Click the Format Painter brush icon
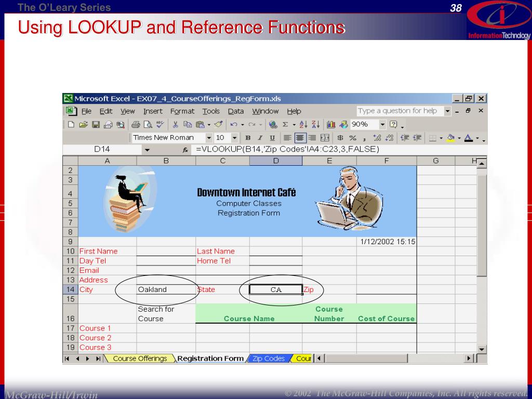Screen dimensions: 532x399 218,125
